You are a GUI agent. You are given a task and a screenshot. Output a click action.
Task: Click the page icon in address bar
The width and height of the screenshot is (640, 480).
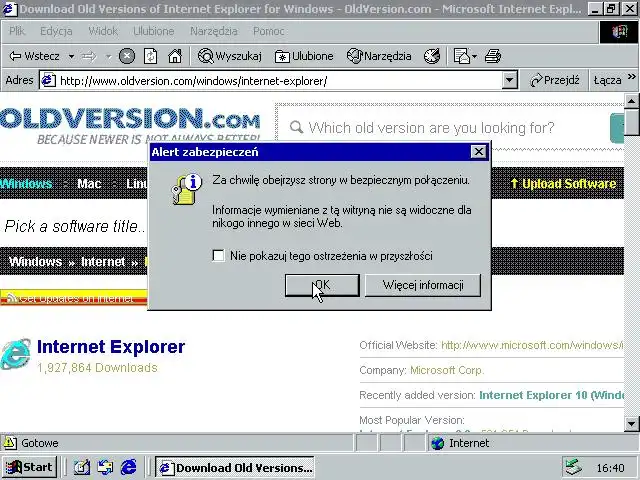(x=48, y=80)
